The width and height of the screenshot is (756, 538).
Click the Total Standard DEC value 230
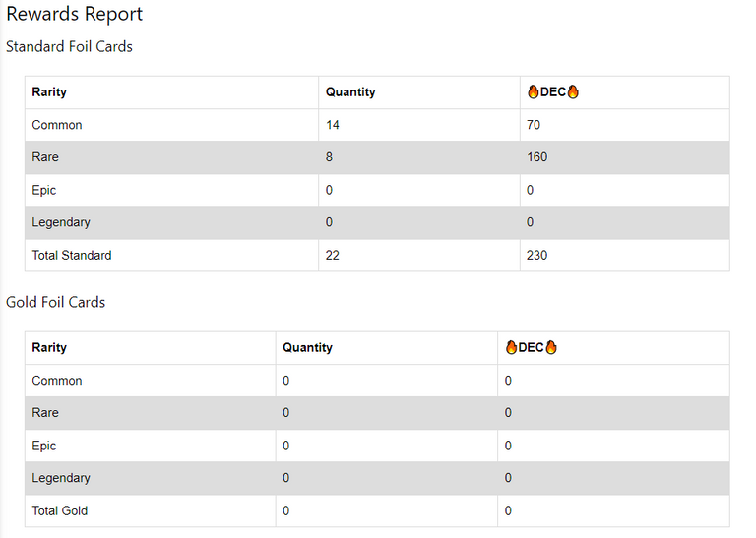pos(536,255)
